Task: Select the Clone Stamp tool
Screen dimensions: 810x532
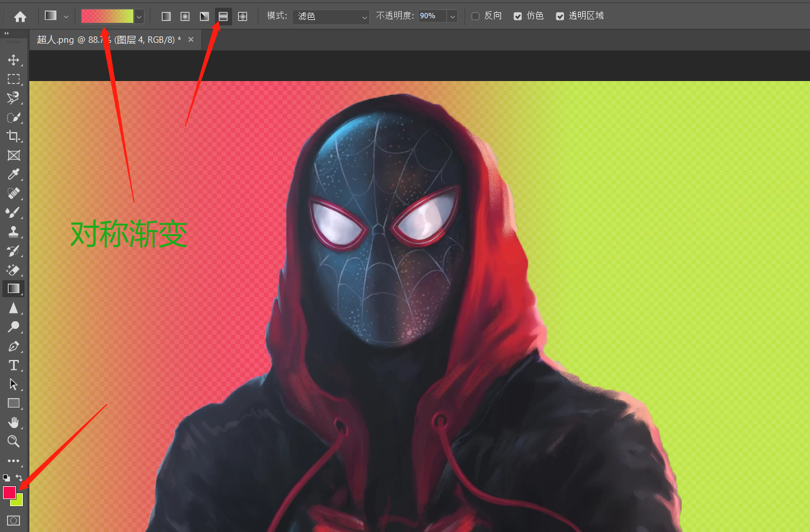Action: pos(14,231)
